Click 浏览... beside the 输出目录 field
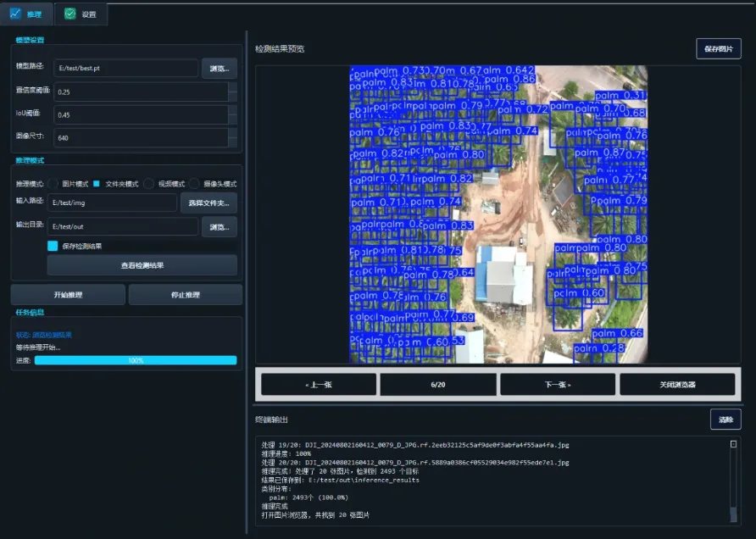The image size is (756, 539). (220, 227)
